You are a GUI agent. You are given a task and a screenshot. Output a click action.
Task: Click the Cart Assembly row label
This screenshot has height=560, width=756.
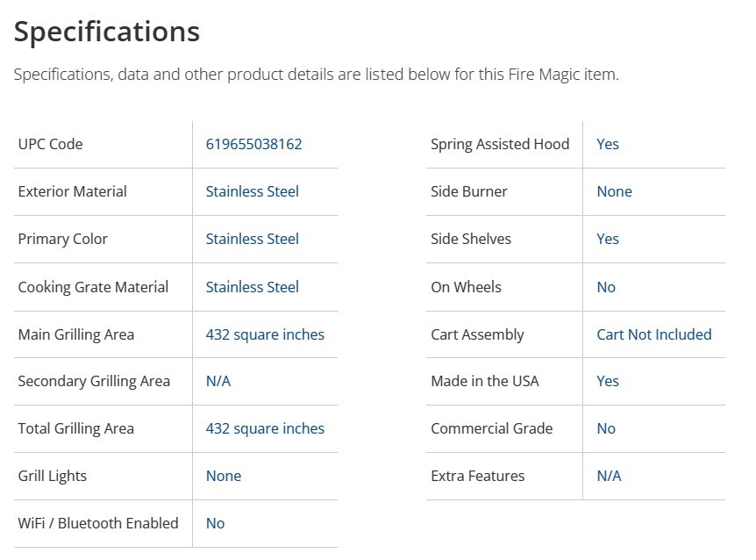[477, 334]
